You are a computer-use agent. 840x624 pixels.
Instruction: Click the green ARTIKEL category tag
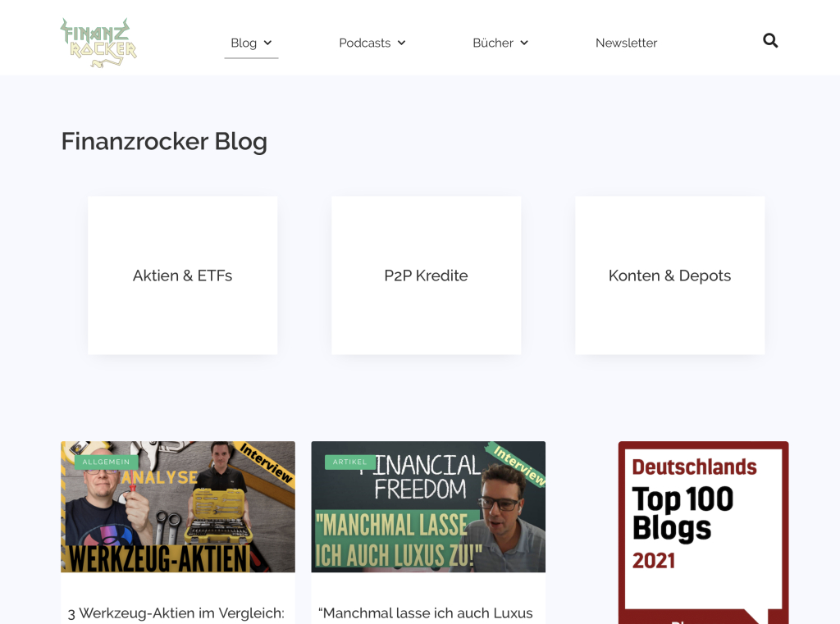349,462
